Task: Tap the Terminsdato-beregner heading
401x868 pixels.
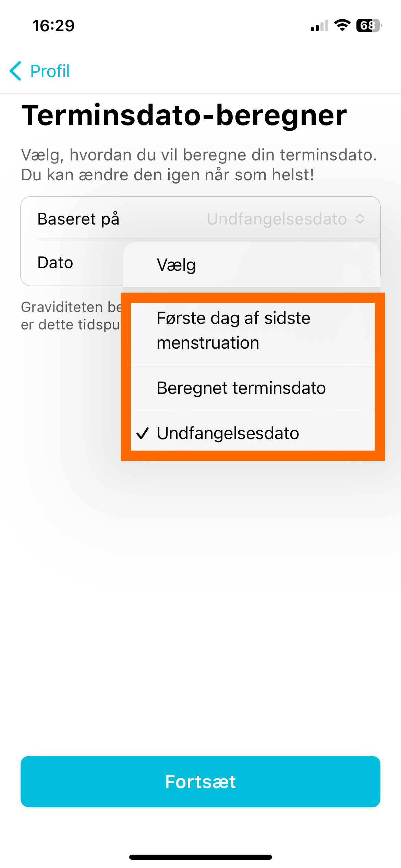Action: 184,115
